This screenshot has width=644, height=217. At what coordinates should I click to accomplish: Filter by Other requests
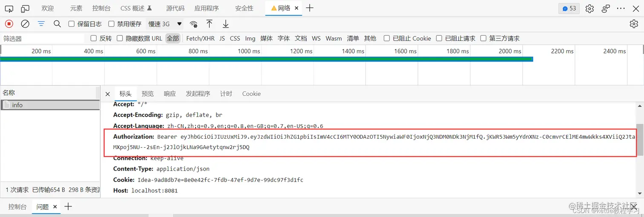370,38
